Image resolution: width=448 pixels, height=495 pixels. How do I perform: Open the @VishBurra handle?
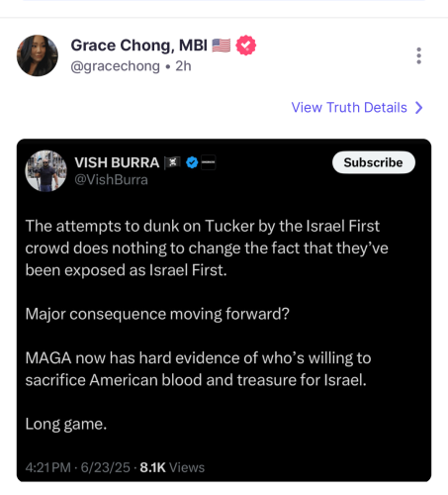click(x=111, y=180)
